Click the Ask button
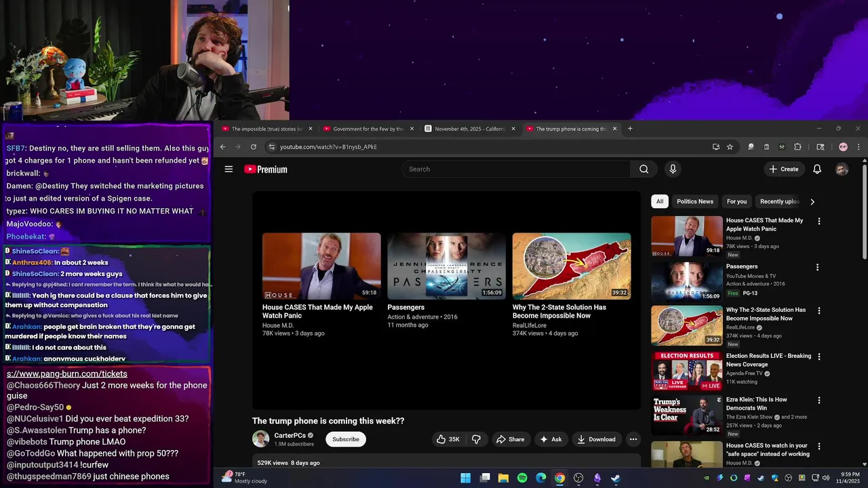This screenshot has height=488, width=868. [x=550, y=439]
